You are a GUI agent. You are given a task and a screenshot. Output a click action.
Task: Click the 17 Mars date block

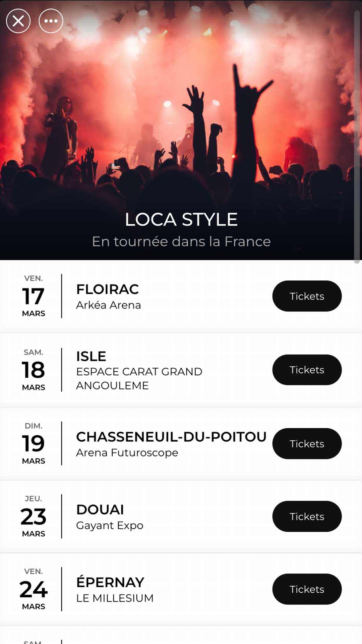[x=34, y=297]
